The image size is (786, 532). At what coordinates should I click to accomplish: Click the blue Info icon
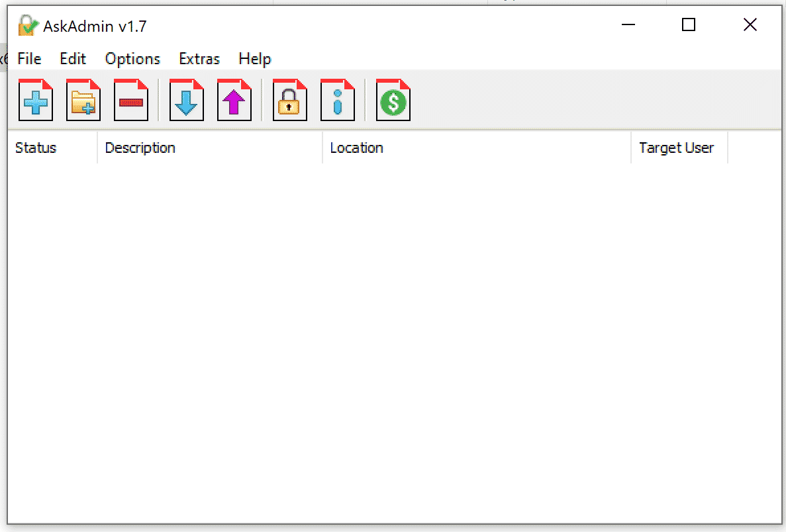click(x=338, y=101)
